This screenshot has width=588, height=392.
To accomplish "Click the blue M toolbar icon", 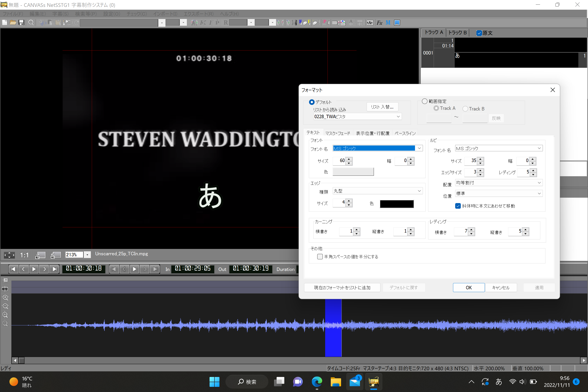I will click(x=388, y=23).
